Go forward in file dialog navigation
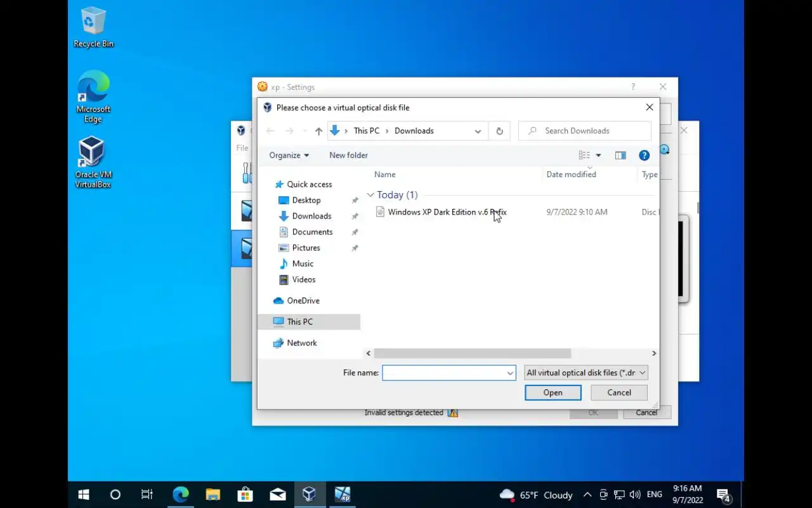 tap(289, 131)
